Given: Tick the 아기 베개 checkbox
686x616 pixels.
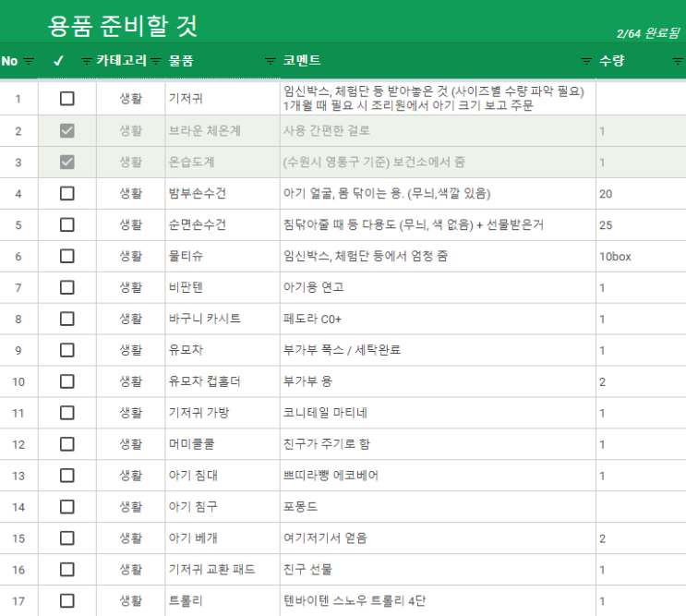Looking at the screenshot, I should coord(66,538).
